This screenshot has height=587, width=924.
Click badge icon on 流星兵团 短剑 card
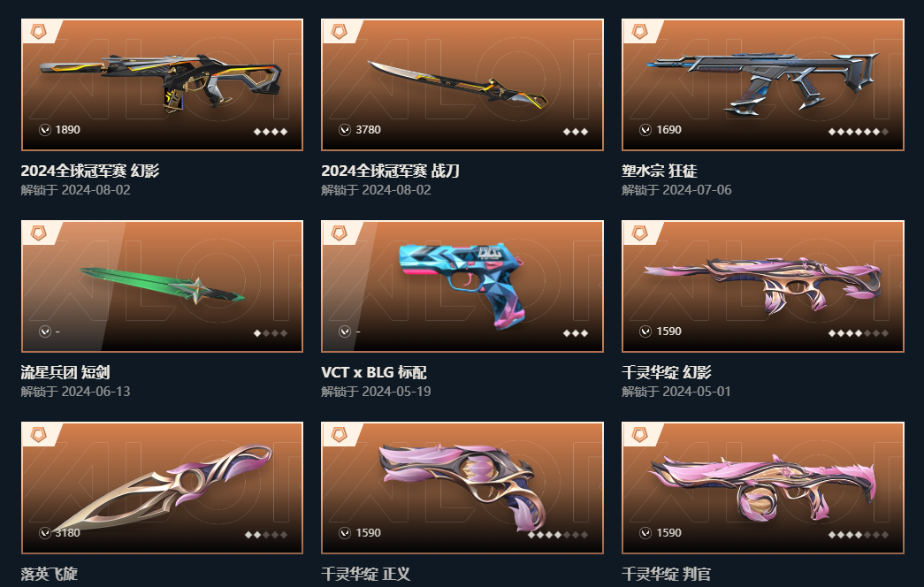tap(39, 233)
